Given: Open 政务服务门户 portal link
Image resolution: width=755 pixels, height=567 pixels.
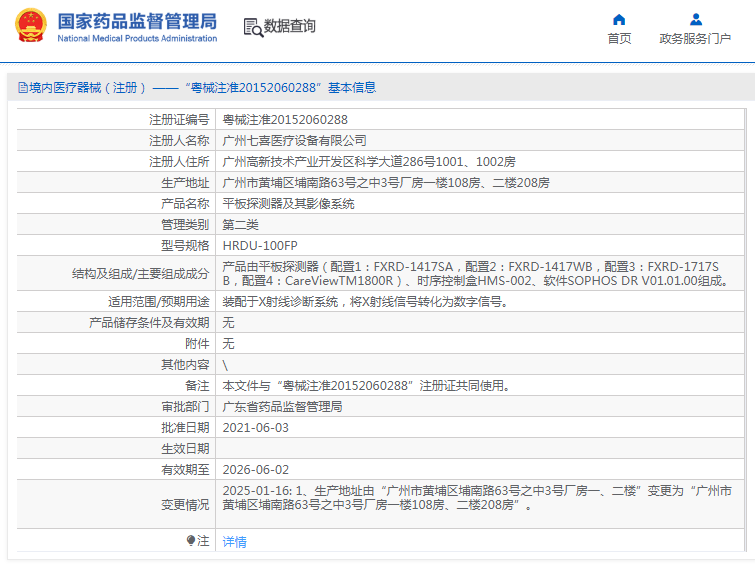Looking at the screenshot, I should pos(695,39).
